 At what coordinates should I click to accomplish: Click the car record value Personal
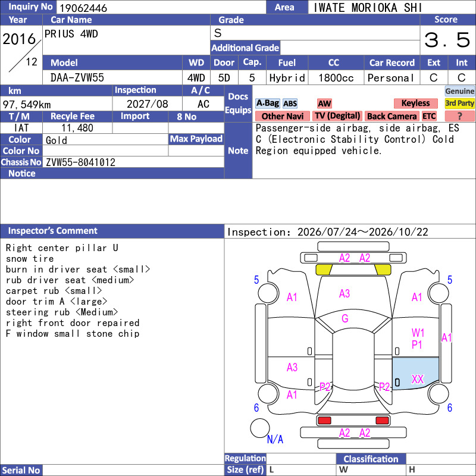[391, 78]
